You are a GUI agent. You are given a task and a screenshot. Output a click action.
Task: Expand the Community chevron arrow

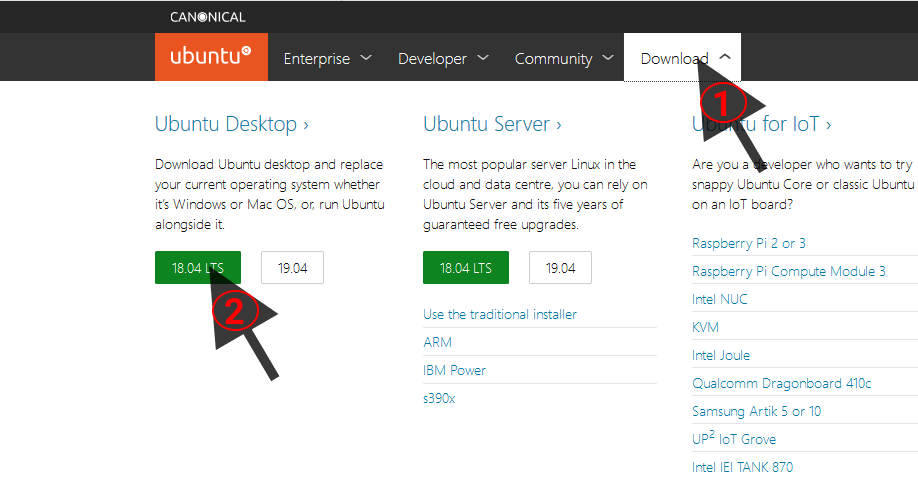tap(608, 57)
